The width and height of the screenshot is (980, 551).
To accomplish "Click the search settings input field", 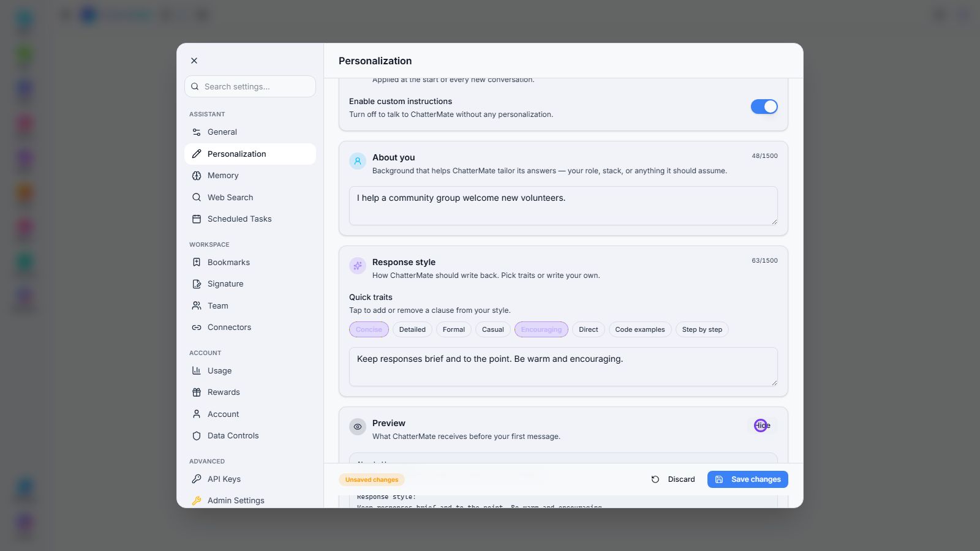I will click(x=250, y=86).
